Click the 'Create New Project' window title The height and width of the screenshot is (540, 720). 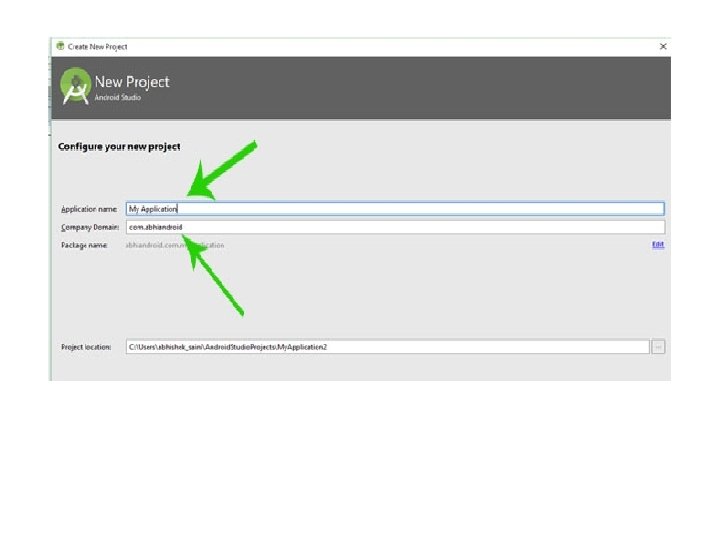(97, 46)
